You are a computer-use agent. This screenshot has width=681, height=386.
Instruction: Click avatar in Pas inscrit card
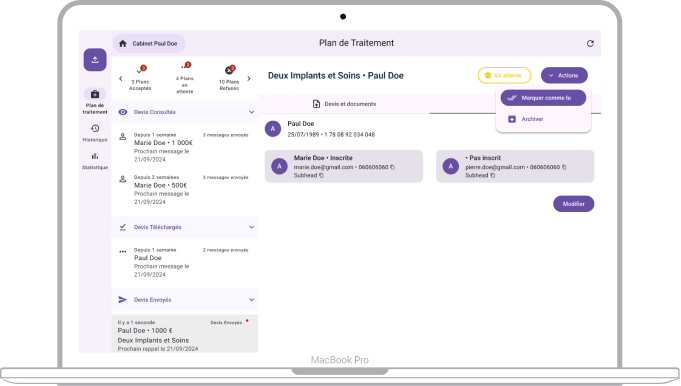[451, 166]
